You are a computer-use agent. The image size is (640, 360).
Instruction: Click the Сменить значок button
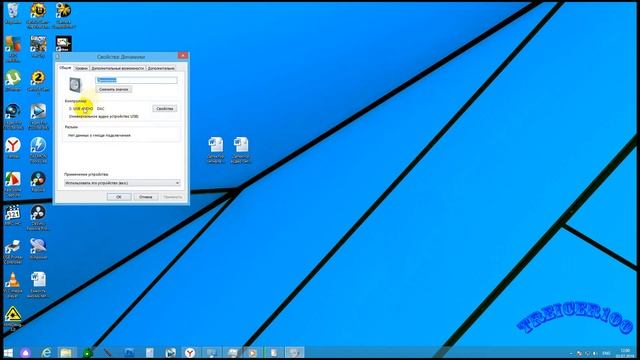tap(113, 89)
